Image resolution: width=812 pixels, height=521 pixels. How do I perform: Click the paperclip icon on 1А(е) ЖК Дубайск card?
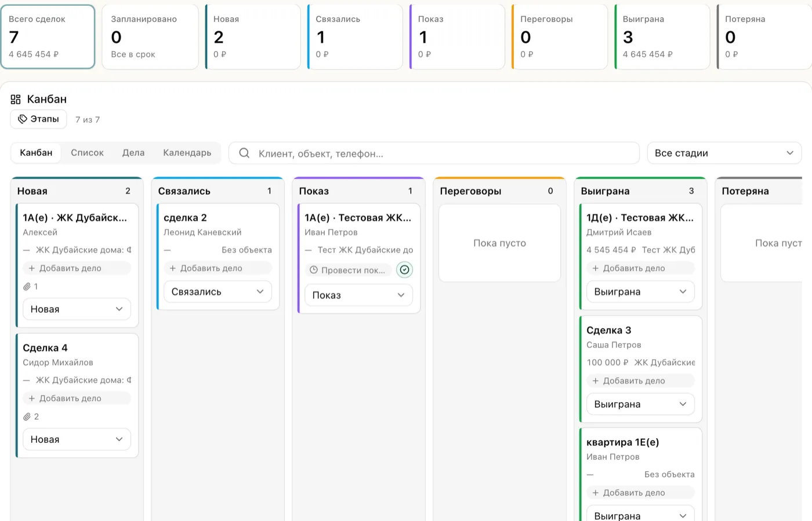(27, 286)
